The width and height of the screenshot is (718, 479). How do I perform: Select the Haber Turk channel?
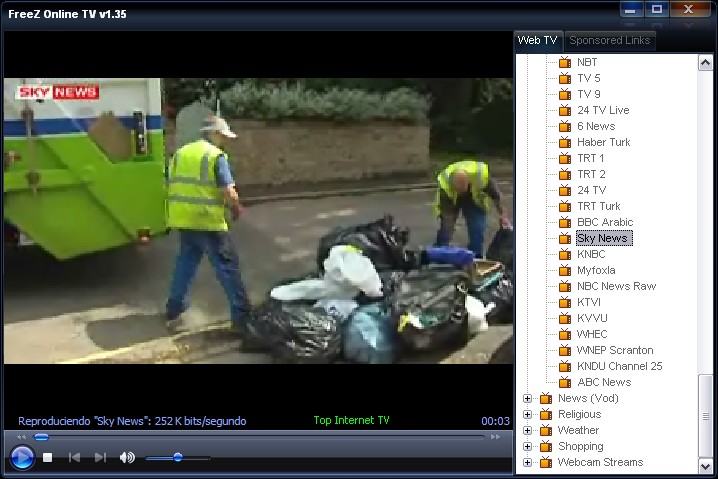click(604, 142)
